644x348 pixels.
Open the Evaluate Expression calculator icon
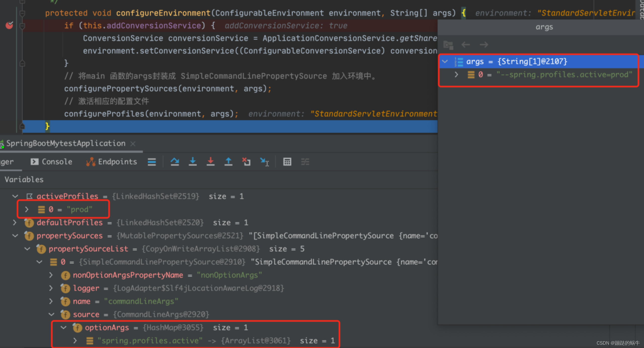point(287,162)
